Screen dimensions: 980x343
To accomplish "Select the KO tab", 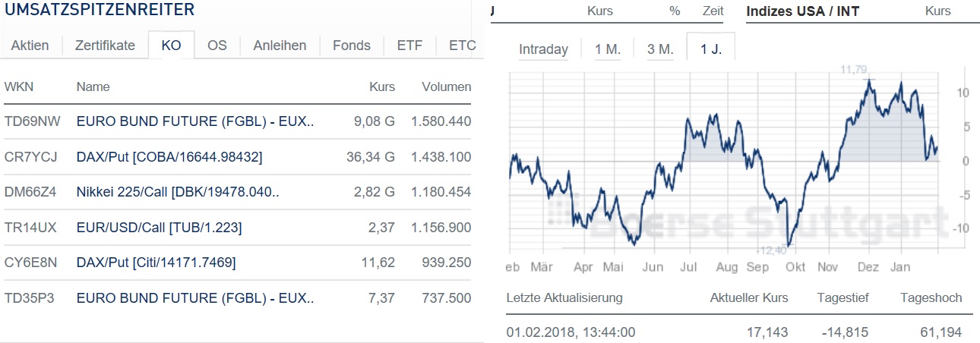I will 172,46.
